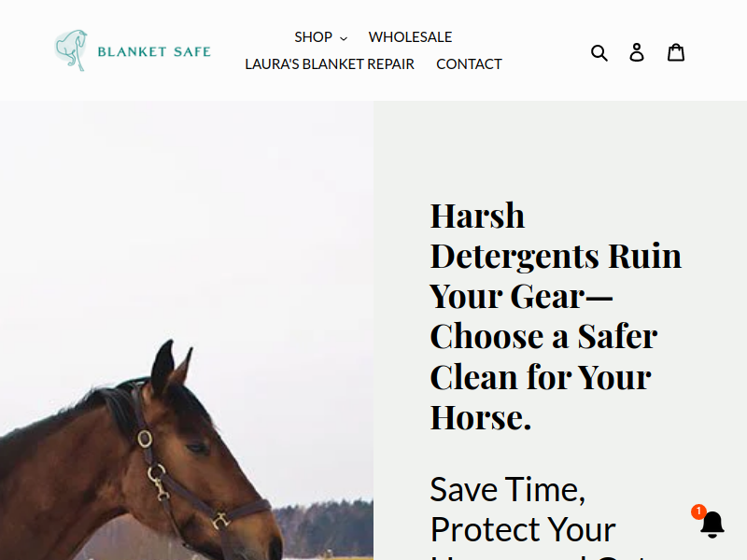Go to the WHOLESALE page
Screen dimensions: 747x560
410,37
